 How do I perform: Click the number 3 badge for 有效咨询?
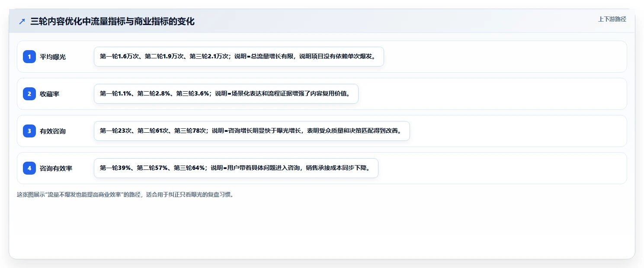pos(29,131)
